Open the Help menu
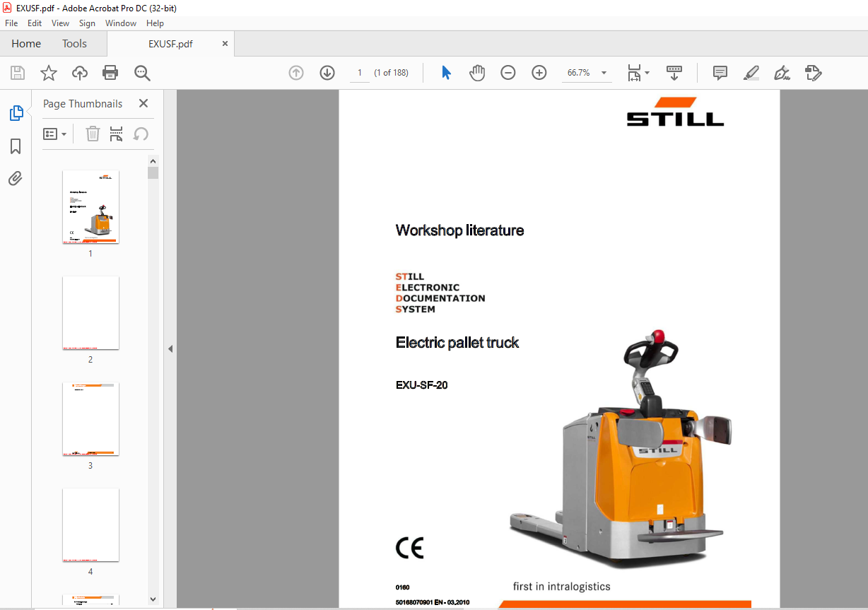This screenshot has height=610, width=868. tap(155, 23)
